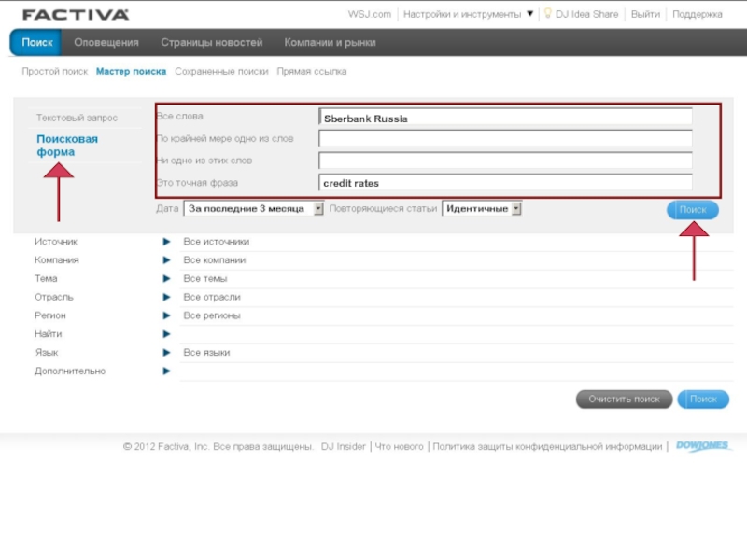Click the Отрасль label
Screen dimensions: 747x560
pyautogui.click(x=54, y=297)
